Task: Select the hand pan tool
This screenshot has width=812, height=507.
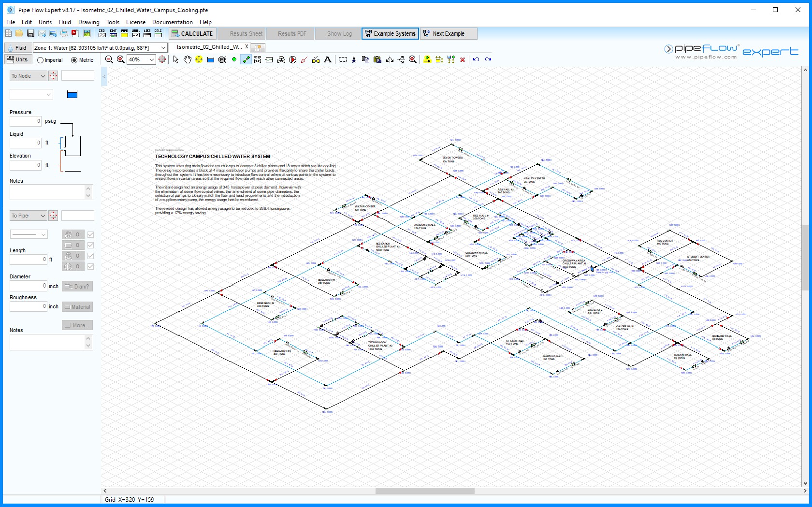Action: (187, 59)
